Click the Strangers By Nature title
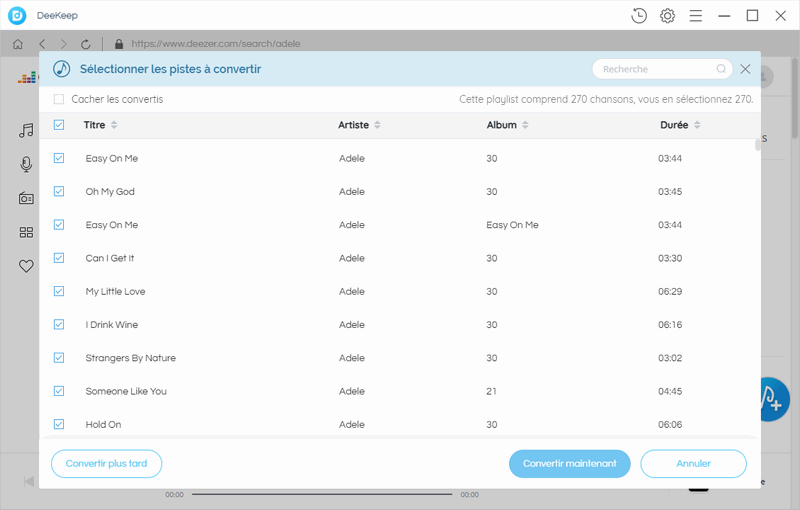 (131, 358)
